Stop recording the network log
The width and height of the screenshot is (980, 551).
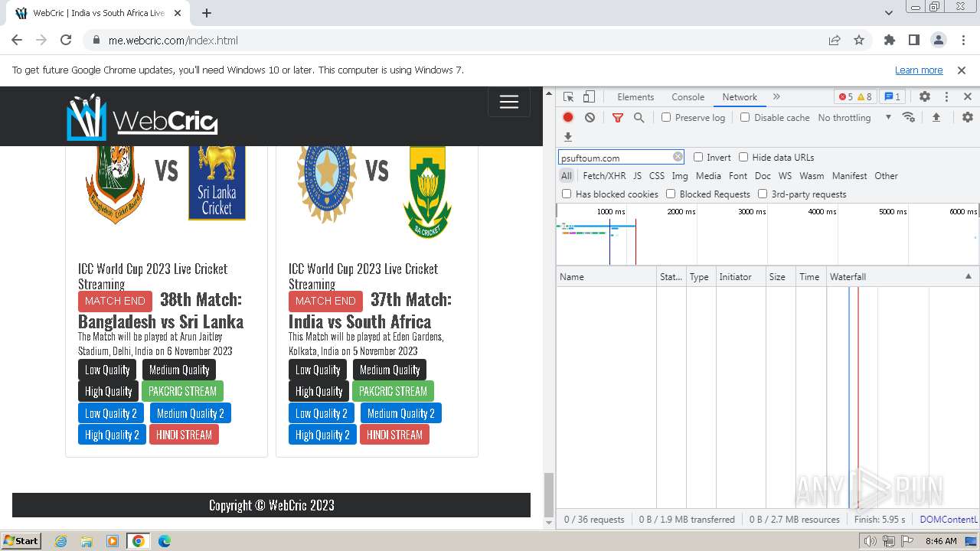(x=568, y=117)
